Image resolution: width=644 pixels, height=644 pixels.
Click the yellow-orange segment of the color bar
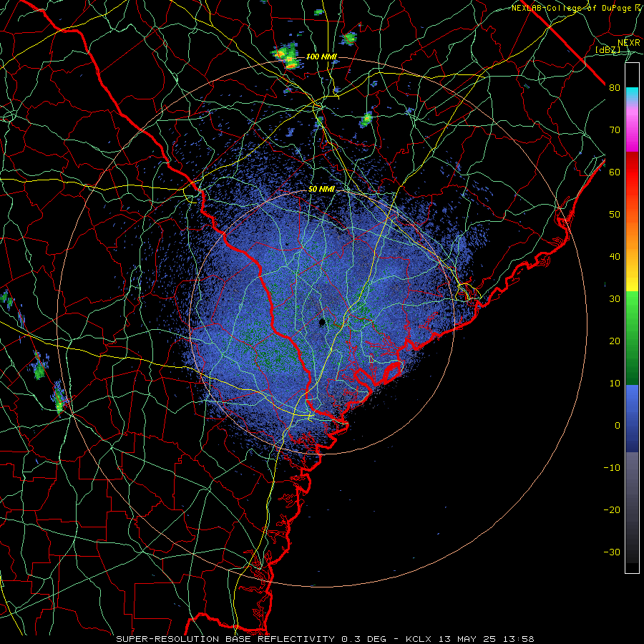[632, 263]
